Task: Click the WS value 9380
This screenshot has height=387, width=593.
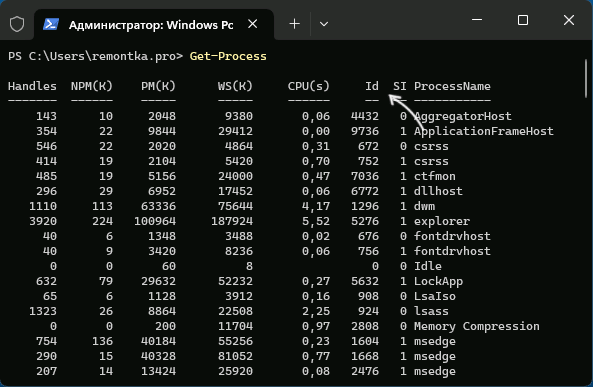Action: tap(239, 116)
